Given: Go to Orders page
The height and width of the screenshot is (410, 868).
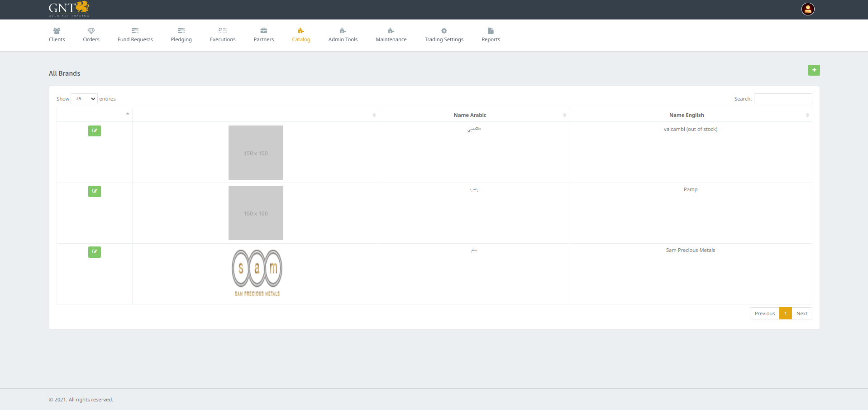Looking at the screenshot, I should click(91, 35).
